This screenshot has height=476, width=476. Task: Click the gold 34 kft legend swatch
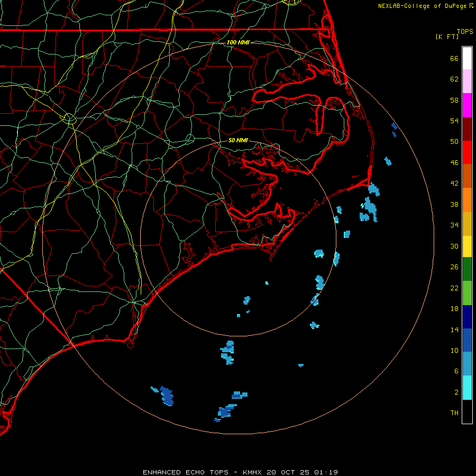pos(467,224)
